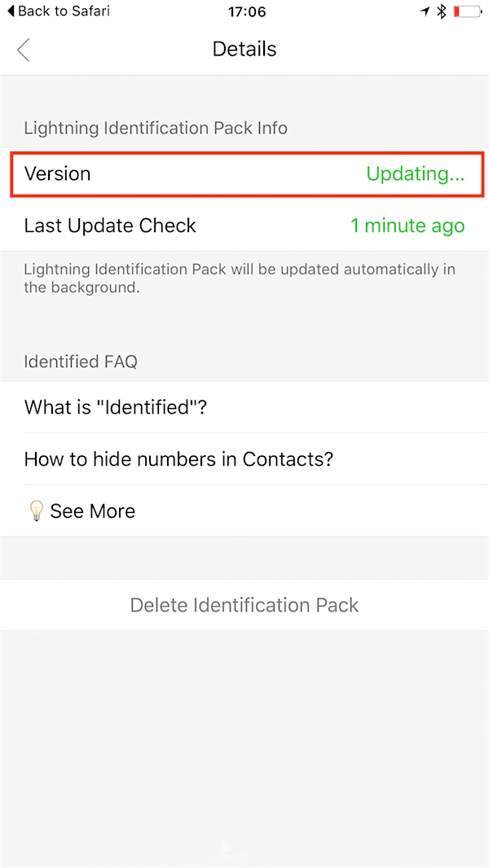Screen dimensions: 489x868
Task: Tap the low battery indicator icon
Action: pyautogui.click(x=467, y=11)
